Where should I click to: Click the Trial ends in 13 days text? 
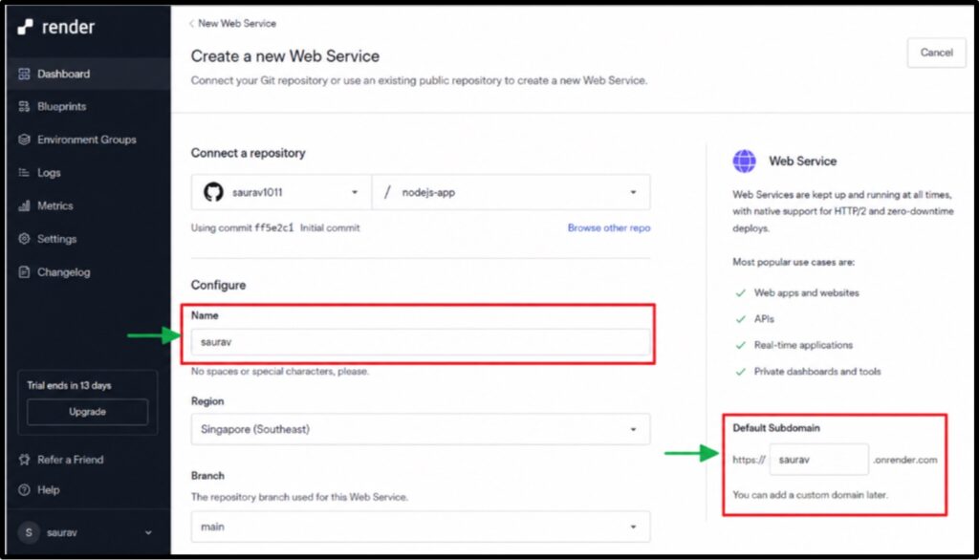(x=69, y=385)
